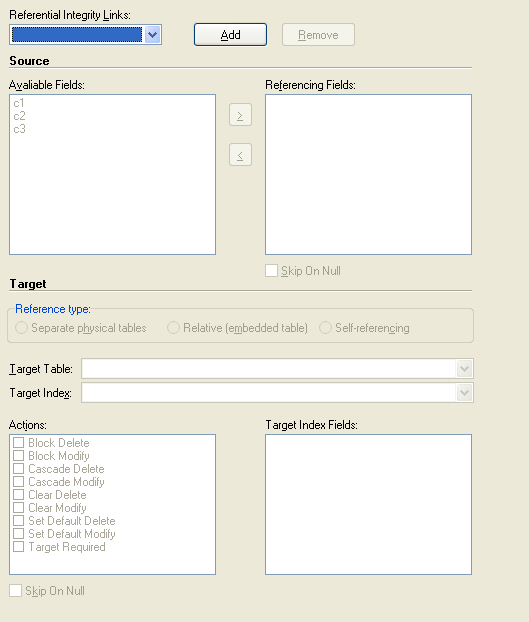Open the Referential Integrity Links dropdown arrow

(153, 35)
